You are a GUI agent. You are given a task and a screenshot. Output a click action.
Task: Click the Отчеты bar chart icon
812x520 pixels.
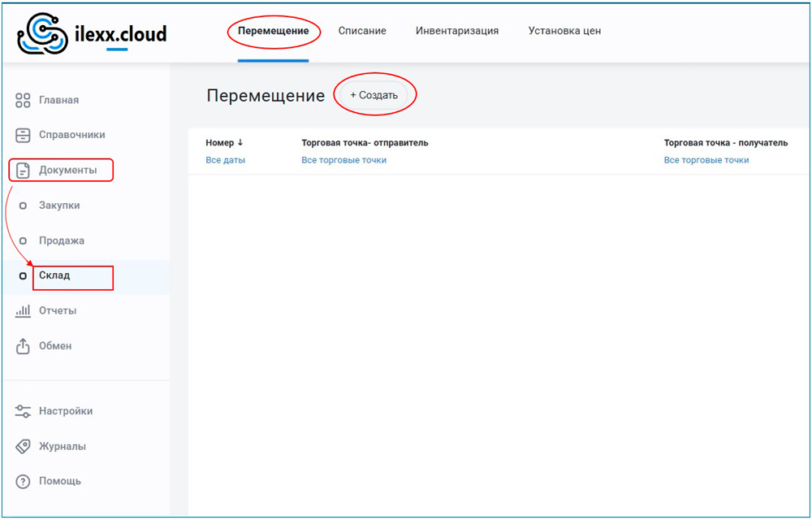(23, 311)
